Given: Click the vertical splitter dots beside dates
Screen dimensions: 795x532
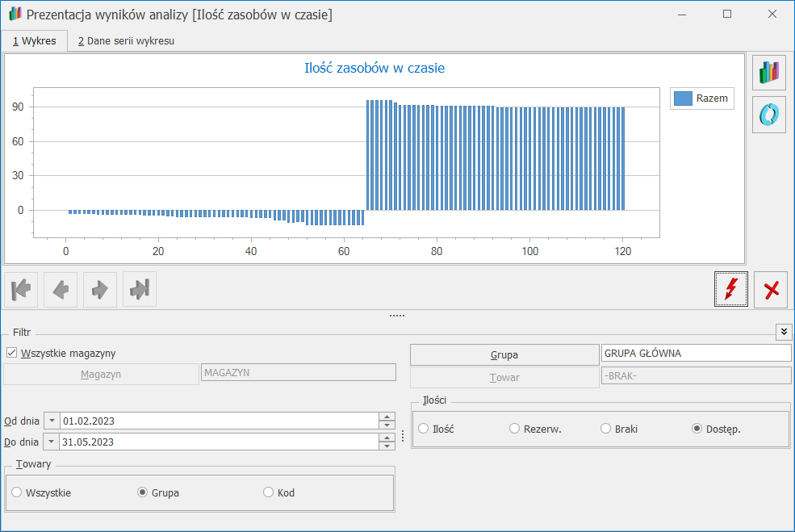Looking at the screenshot, I should pos(403,436).
